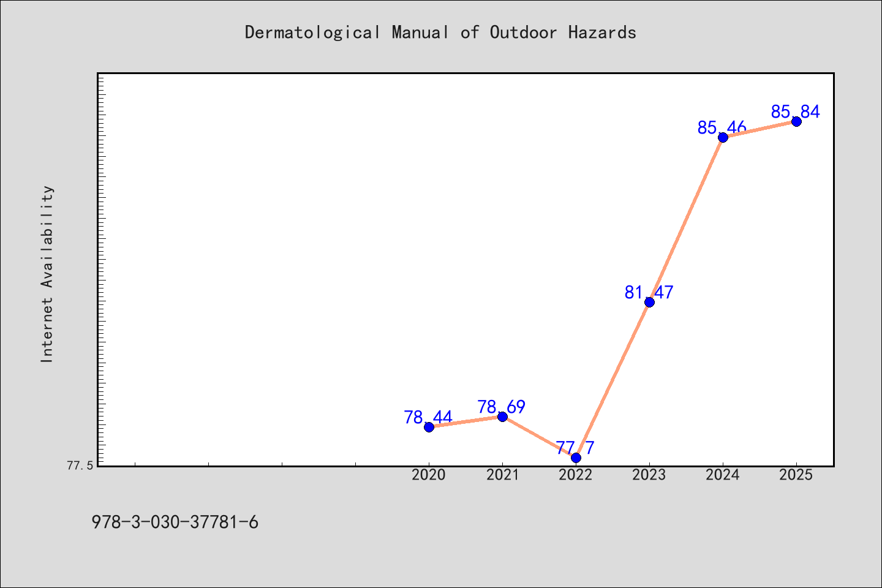Select the 2020 data point marker
The image size is (882, 588).
click(x=429, y=427)
